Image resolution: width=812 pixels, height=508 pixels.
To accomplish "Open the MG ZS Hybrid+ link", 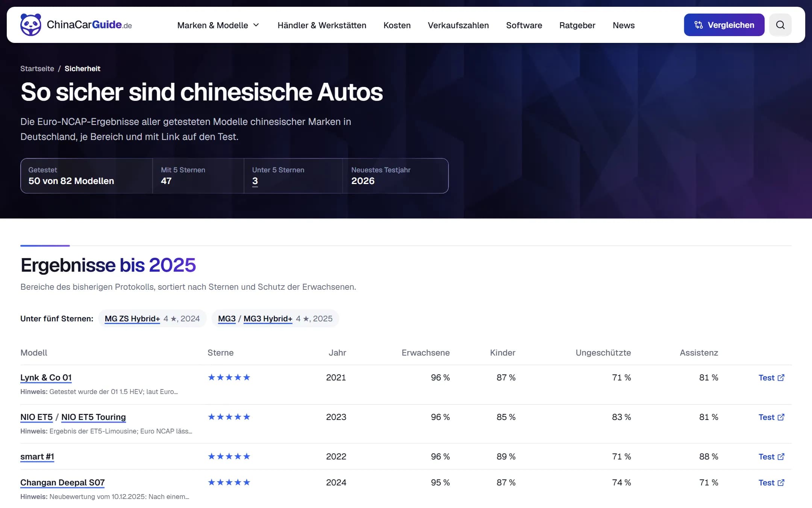I will point(132,319).
